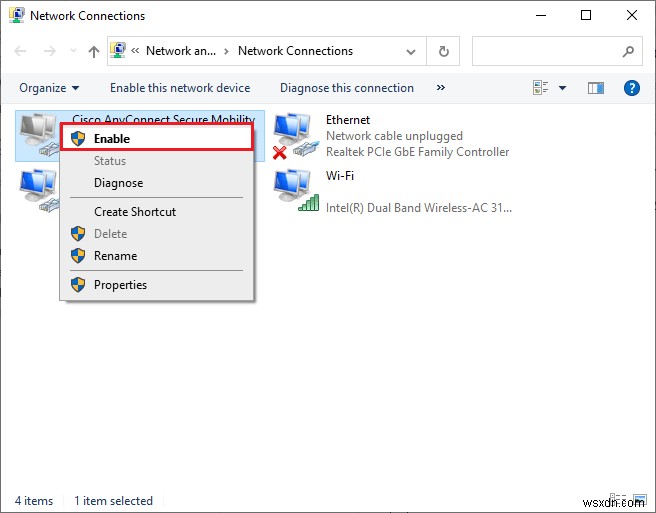The width and height of the screenshot is (656, 513).
Task: Close the Network Connections window
Action: click(632, 15)
